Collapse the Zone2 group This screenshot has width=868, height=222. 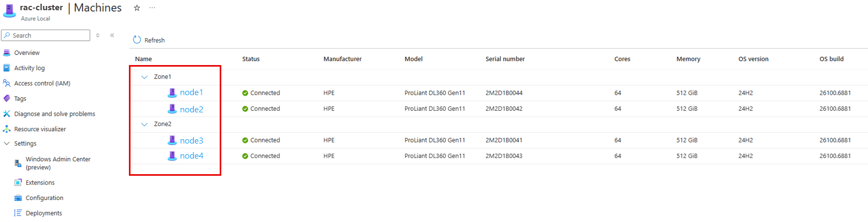click(144, 124)
